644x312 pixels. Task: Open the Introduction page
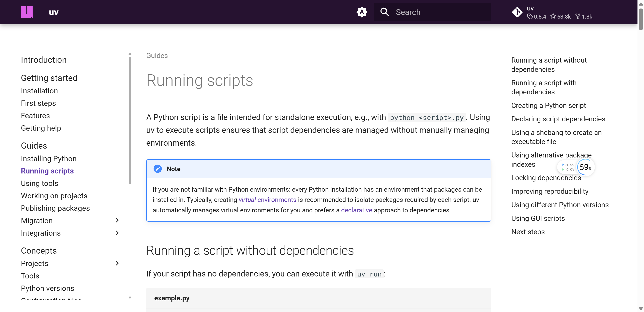(44, 60)
